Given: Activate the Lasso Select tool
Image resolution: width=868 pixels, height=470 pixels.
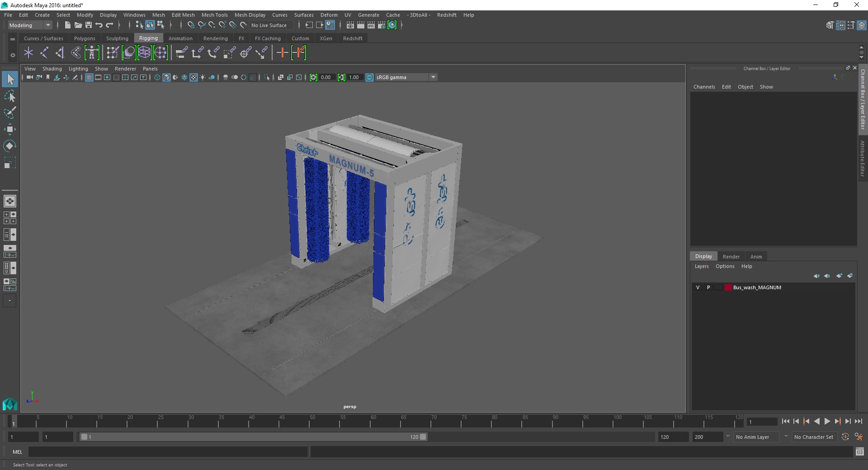Looking at the screenshot, I should tap(10, 96).
